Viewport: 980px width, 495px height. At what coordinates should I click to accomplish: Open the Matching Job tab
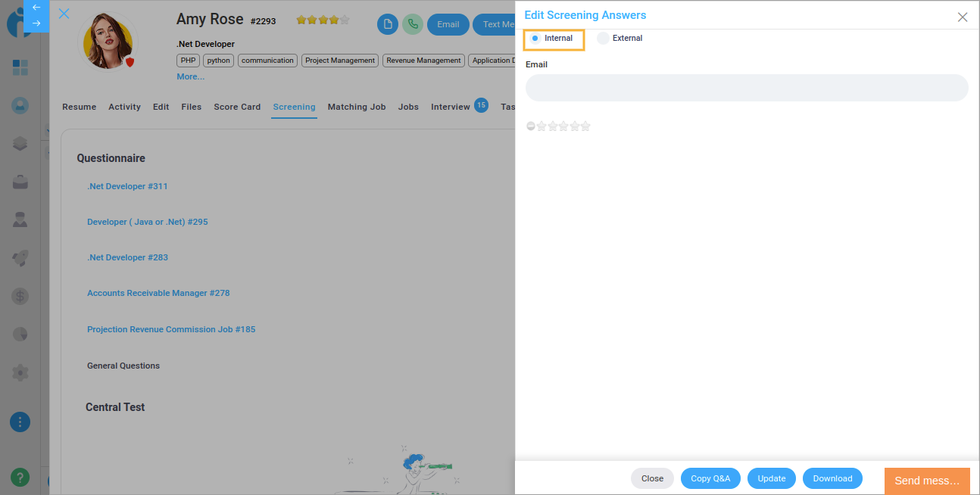pos(357,107)
